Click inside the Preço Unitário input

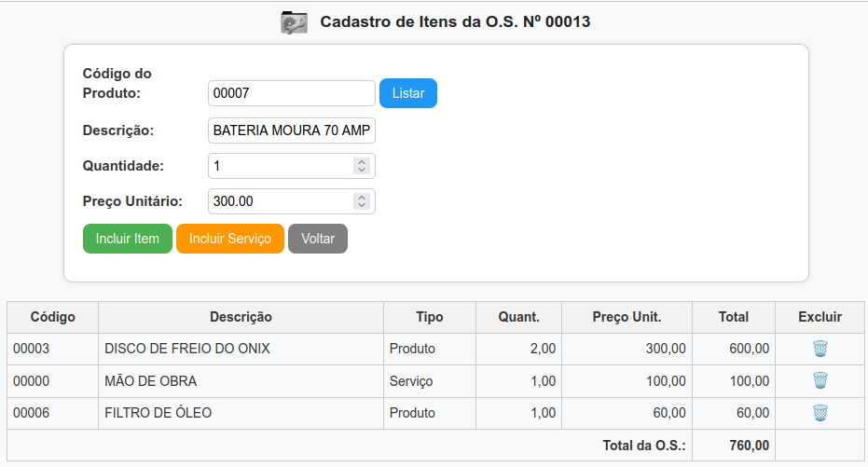[280, 201]
